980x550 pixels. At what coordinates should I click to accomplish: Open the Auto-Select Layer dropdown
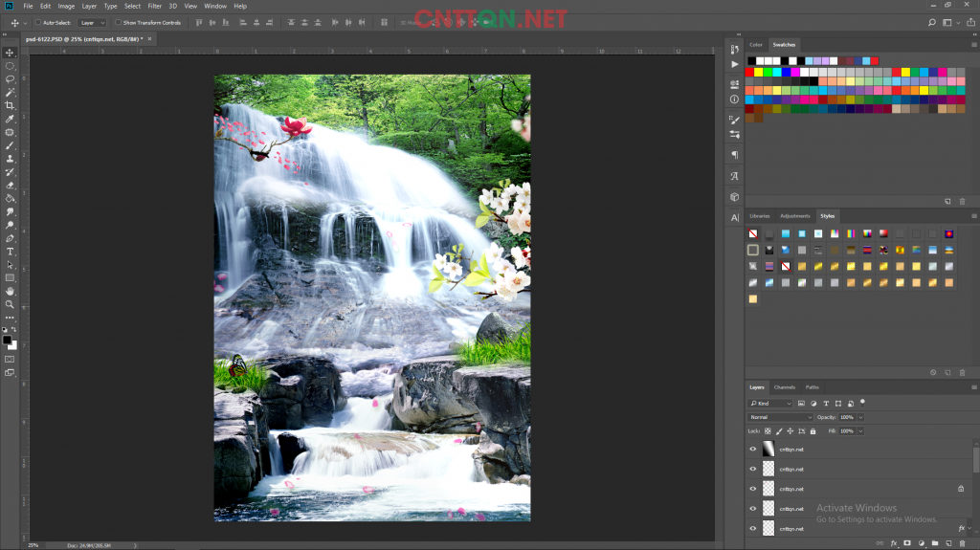(93, 23)
